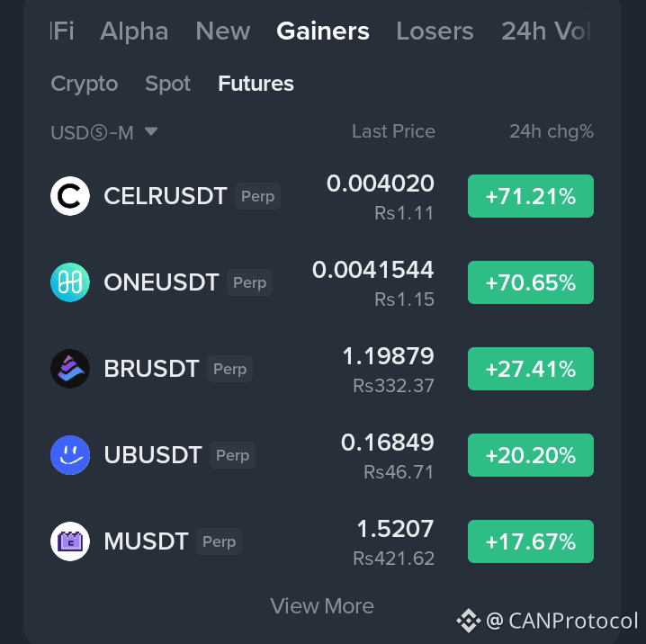Tap the +17.67% change badge for MUSDT
Screen dimensions: 646x644
(x=531, y=541)
